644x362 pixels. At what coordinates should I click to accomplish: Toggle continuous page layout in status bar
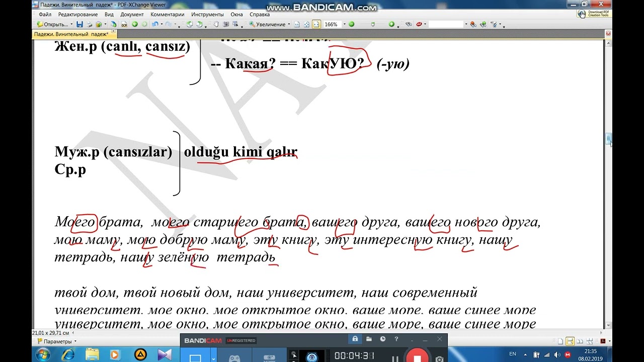coord(570,341)
